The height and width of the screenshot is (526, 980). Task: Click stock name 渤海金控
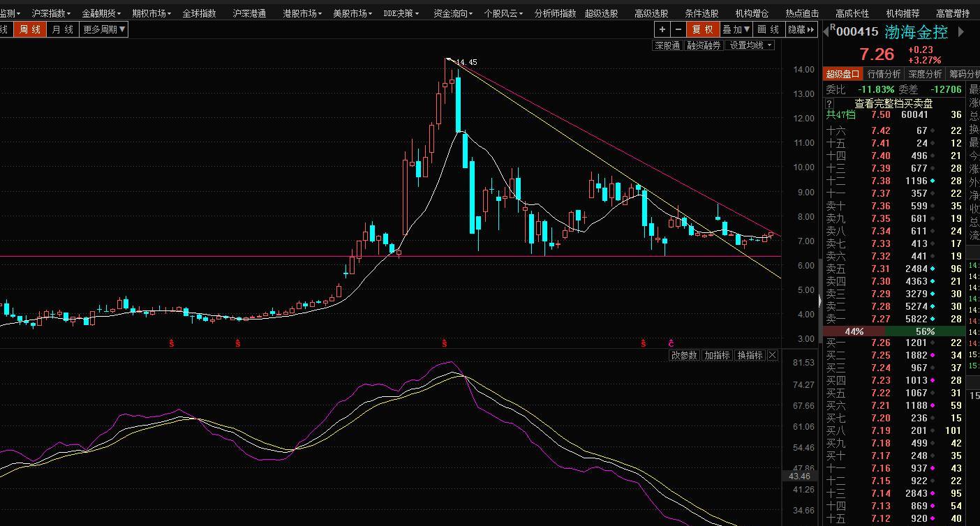916,31
